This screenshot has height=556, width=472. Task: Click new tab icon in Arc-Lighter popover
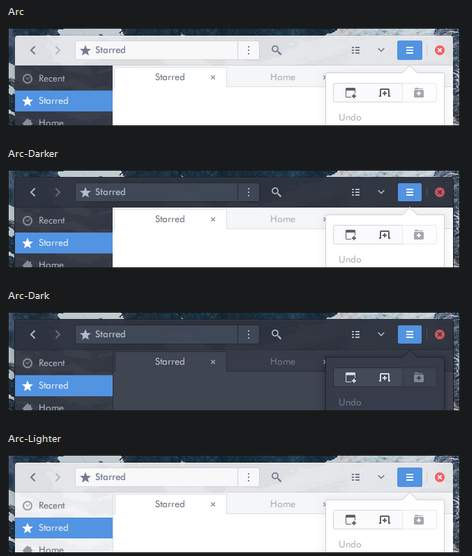384,520
